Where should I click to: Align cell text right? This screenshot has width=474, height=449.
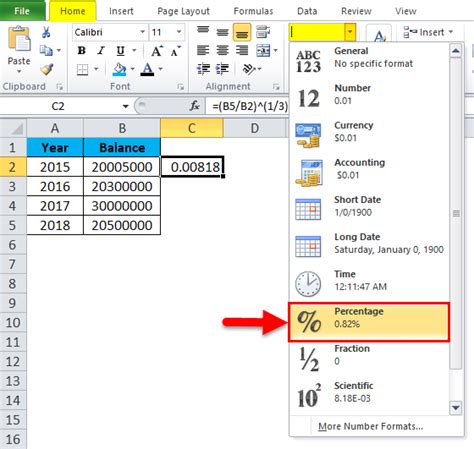(x=242, y=51)
